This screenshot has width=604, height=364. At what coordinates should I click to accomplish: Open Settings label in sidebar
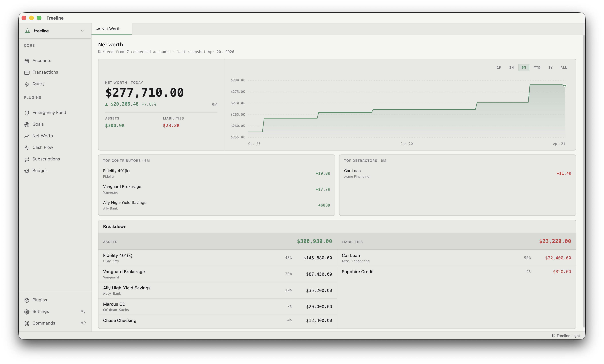tap(41, 312)
